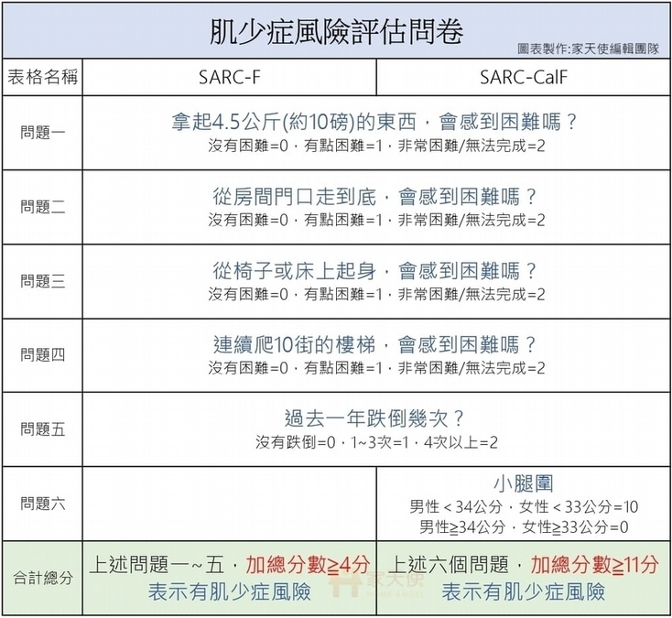Click 表示有肌少症風險 under SARC-F column
Screen dimensions: 672x618
tap(229, 591)
